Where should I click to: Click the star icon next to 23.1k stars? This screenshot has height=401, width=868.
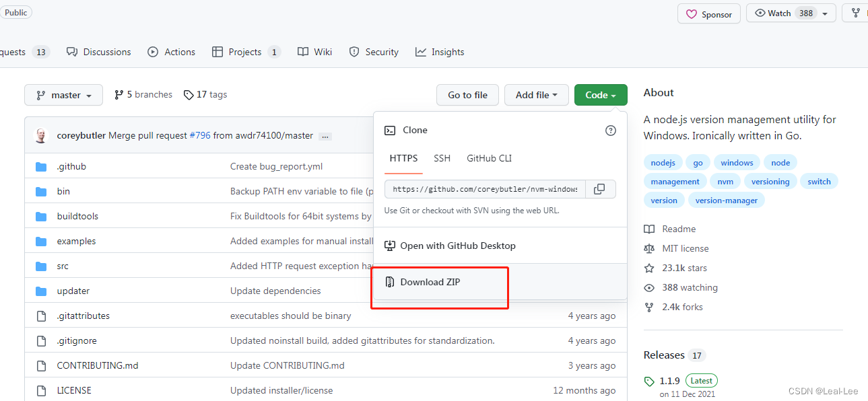(648, 268)
